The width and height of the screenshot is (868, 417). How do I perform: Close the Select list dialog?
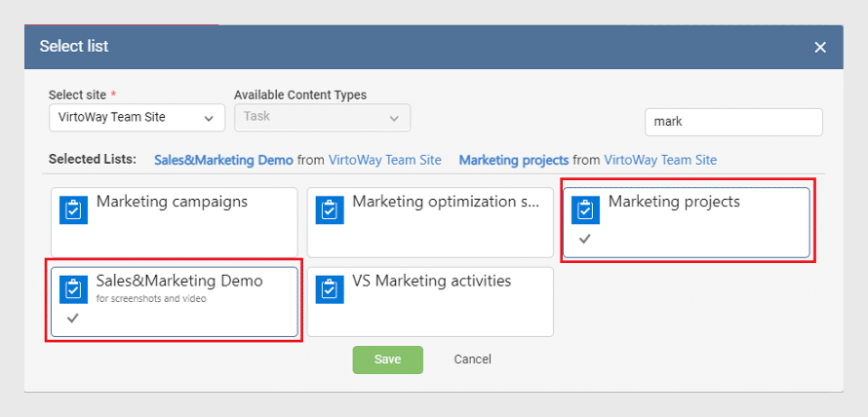click(820, 48)
